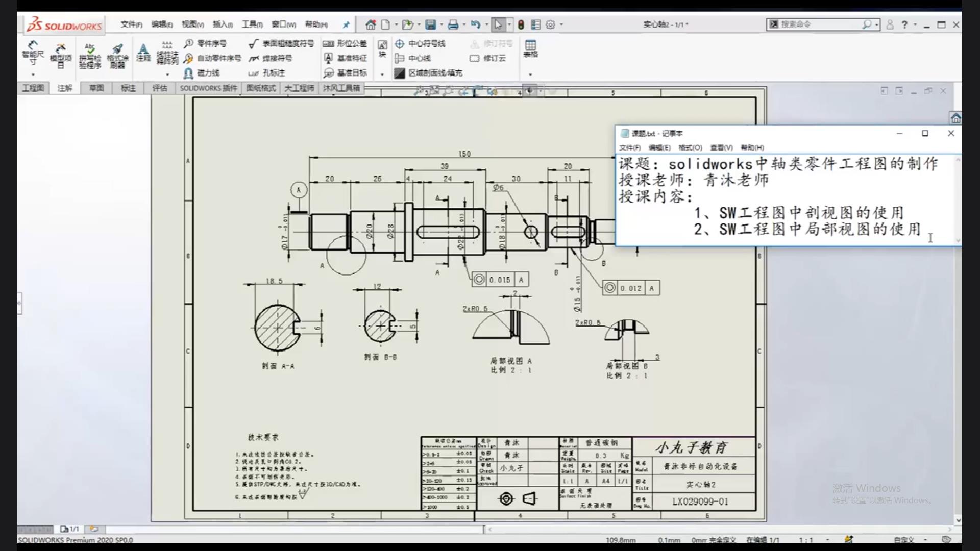Click the user login icon
Screen dimensions: 980x551
pos(890,24)
